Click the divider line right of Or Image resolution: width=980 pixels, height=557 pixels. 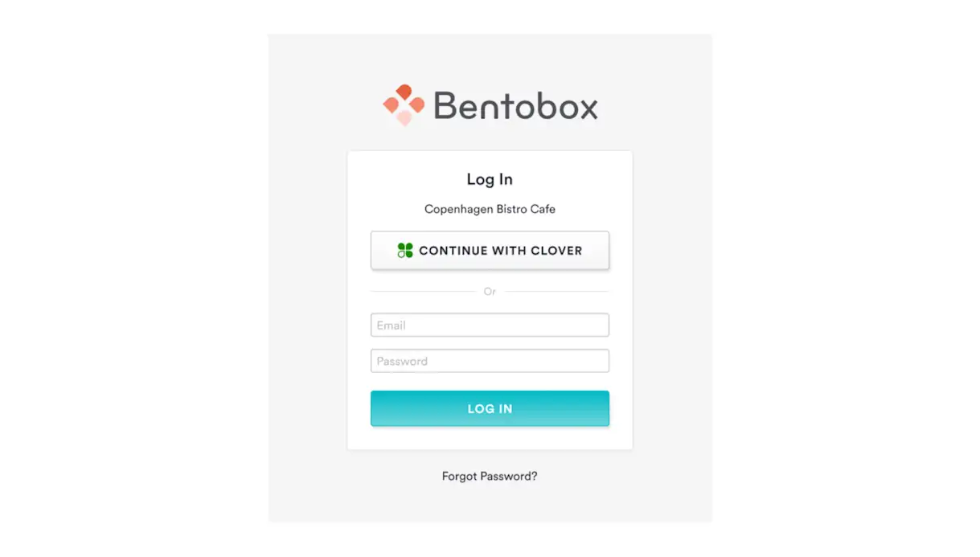[x=556, y=291]
